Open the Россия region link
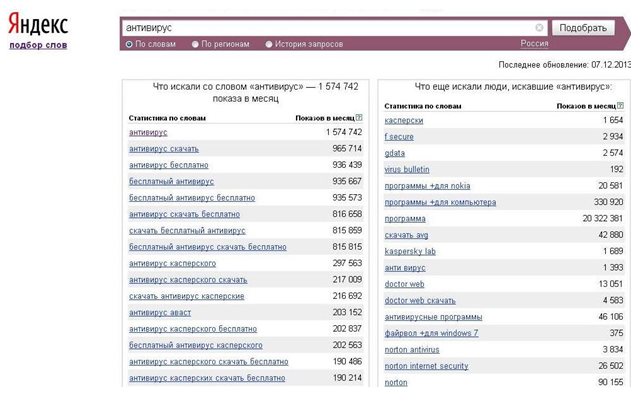 click(534, 43)
